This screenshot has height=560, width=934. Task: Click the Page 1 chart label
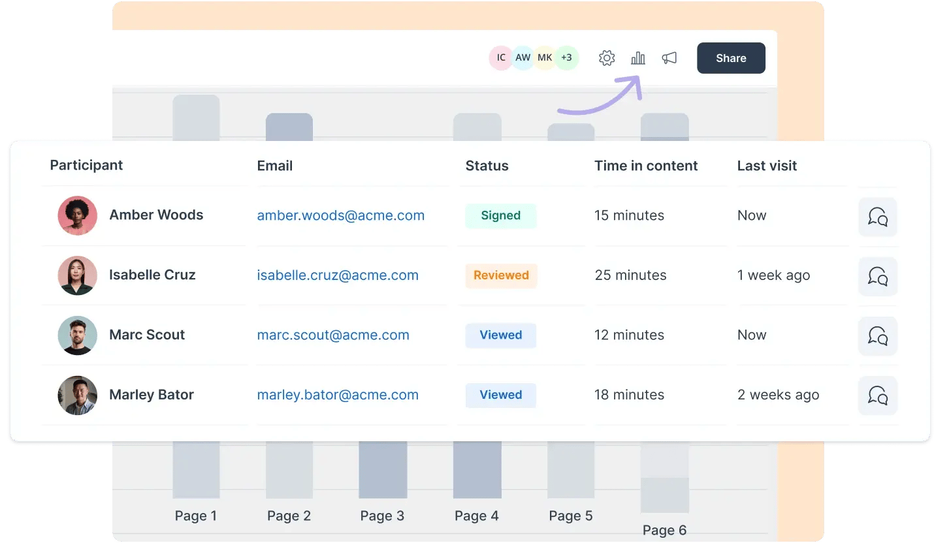point(195,516)
